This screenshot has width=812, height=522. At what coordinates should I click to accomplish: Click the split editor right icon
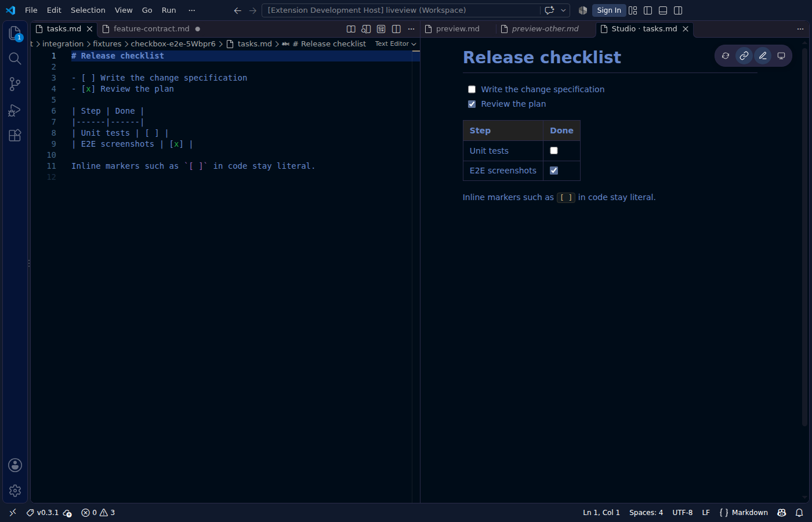point(396,28)
